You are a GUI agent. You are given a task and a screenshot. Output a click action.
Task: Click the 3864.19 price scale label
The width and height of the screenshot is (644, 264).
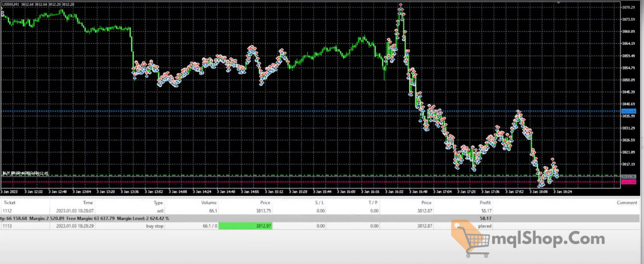pyautogui.click(x=629, y=44)
